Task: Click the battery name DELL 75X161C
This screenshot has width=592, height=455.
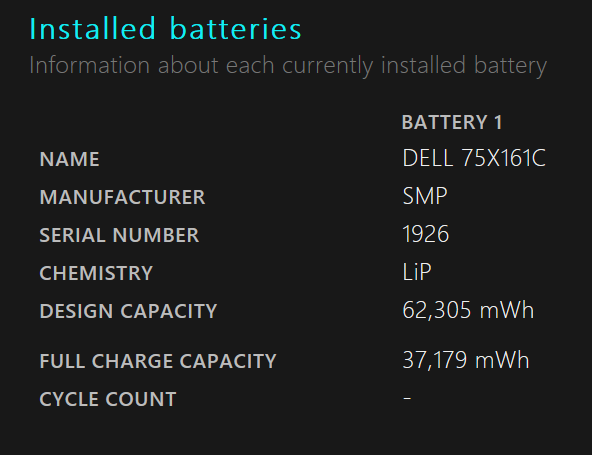Action: pos(474,158)
